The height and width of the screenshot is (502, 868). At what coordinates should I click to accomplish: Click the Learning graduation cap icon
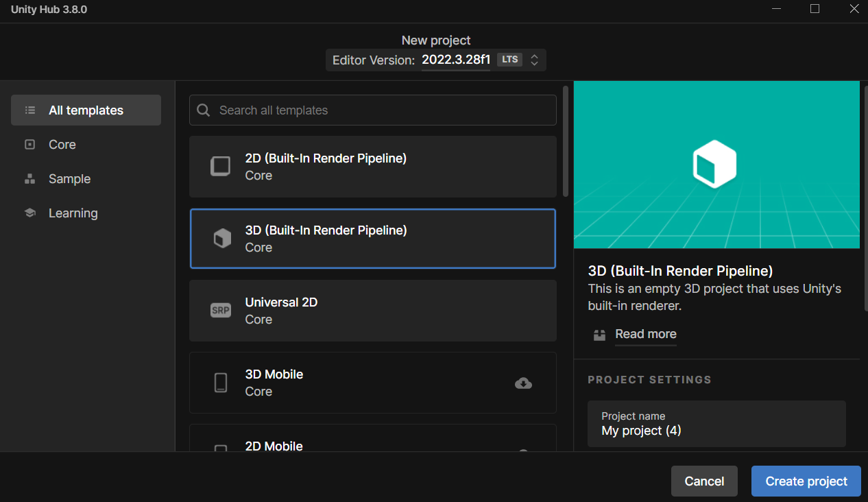pyautogui.click(x=29, y=213)
